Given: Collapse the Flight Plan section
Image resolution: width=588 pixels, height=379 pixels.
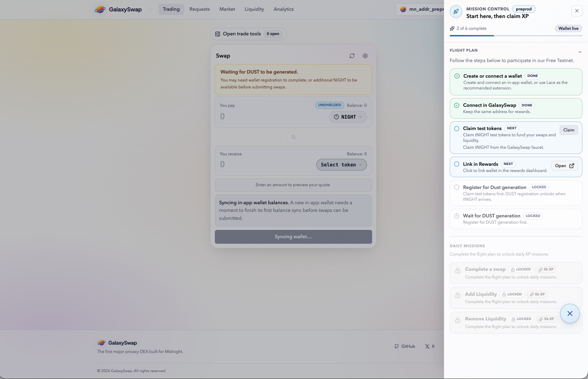Looking at the screenshot, I should 580,52.
